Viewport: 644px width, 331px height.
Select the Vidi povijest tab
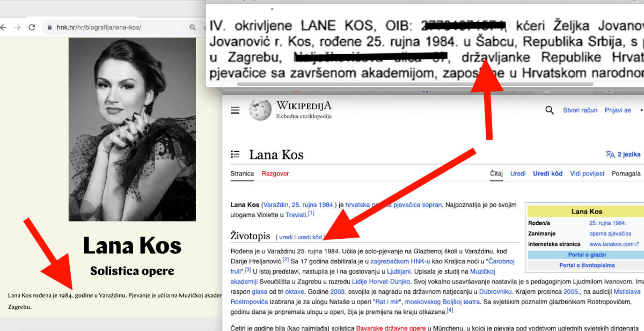[587, 174]
